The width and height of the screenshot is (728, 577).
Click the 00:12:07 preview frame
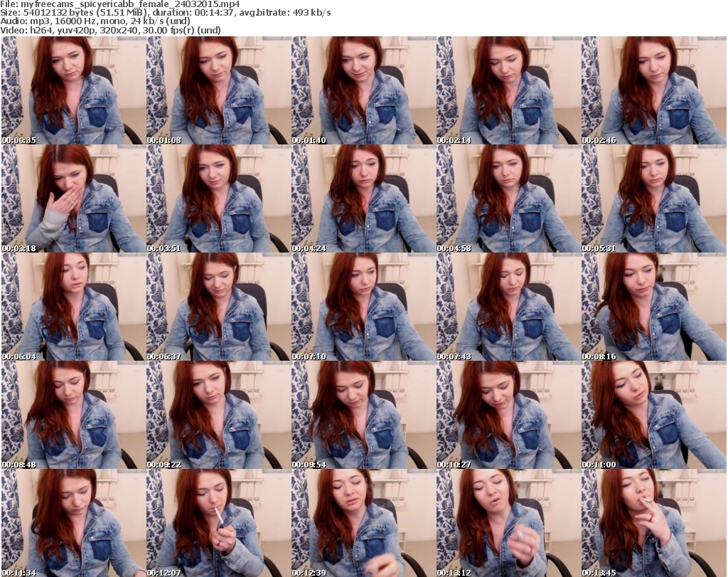click(218, 523)
